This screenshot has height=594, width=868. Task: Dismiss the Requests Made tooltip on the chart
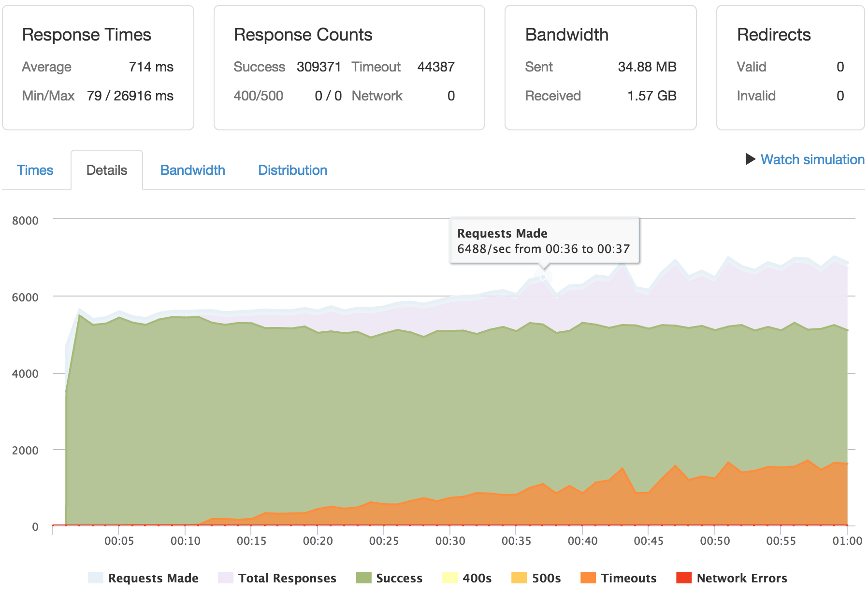pos(544,240)
